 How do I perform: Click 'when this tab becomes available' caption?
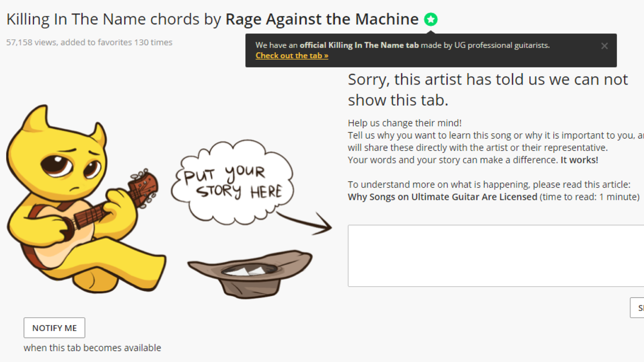pyautogui.click(x=92, y=348)
